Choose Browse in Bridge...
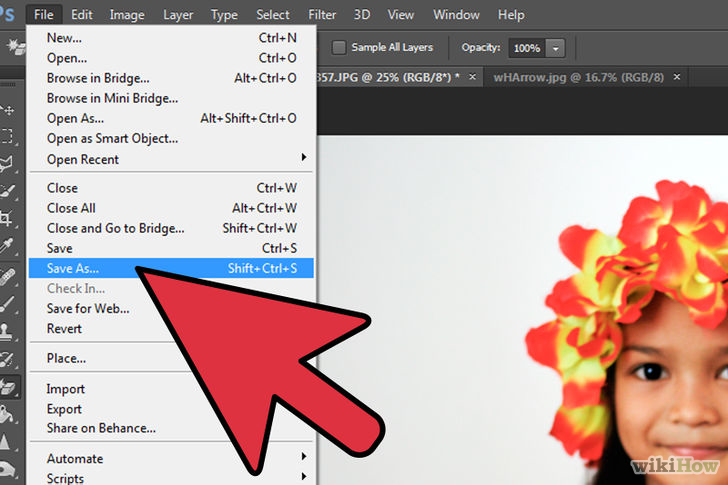 point(171,78)
